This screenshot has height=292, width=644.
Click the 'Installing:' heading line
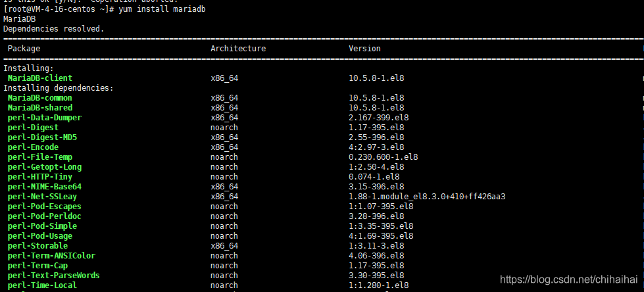pyautogui.click(x=28, y=68)
